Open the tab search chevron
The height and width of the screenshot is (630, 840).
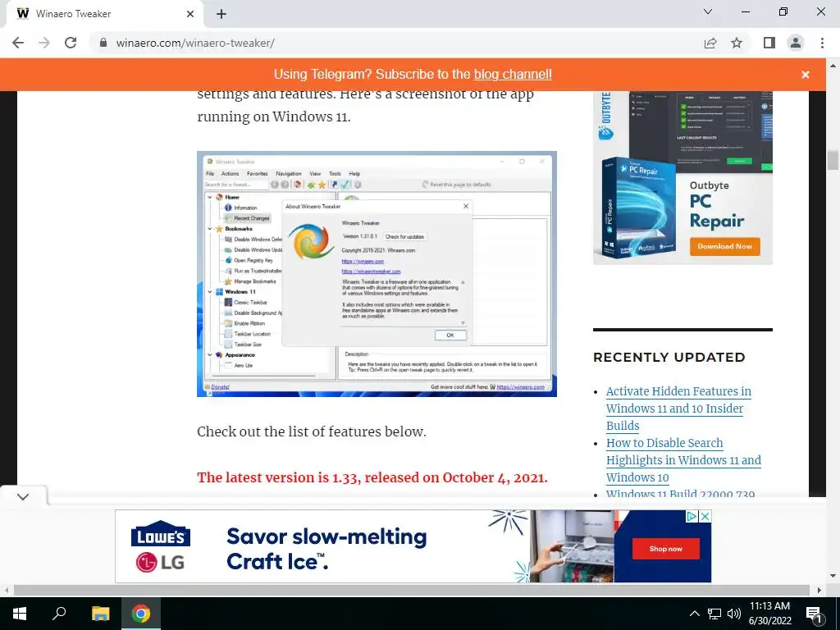click(708, 11)
